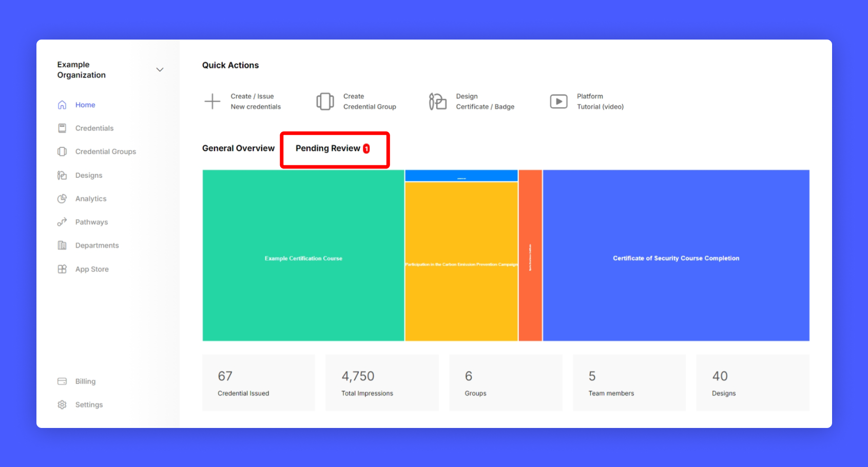868x467 pixels.
Task: Click the App Store icon
Action: point(62,269)
